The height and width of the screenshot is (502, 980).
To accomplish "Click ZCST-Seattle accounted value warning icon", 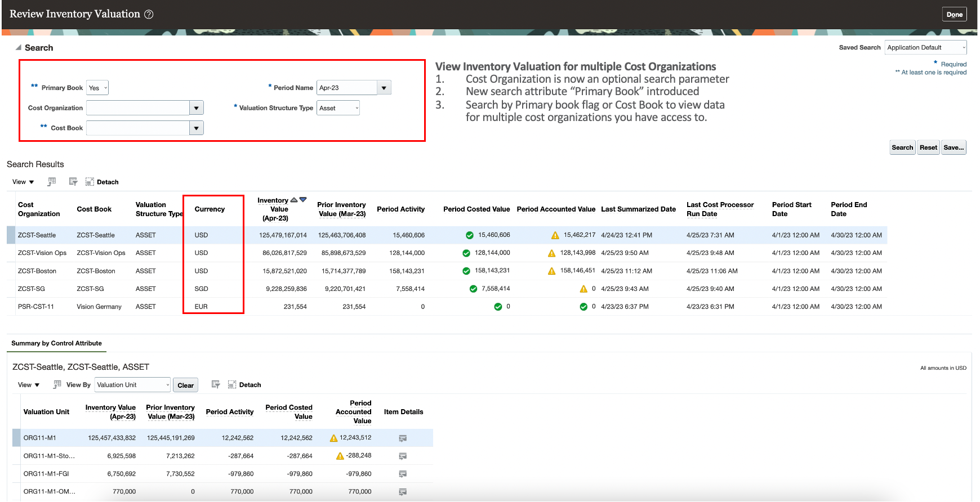I will pyautogui.click(x=555, y=235).
